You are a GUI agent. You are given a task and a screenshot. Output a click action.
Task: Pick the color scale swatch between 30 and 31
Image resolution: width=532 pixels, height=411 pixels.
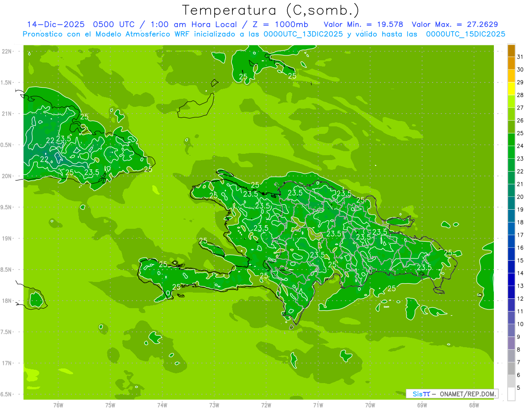[512, 63]
